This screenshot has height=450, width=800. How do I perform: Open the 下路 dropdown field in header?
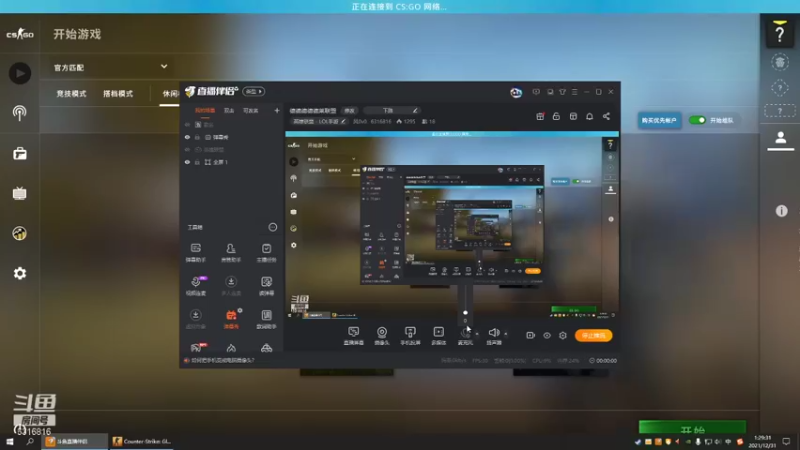click(392, 110)
